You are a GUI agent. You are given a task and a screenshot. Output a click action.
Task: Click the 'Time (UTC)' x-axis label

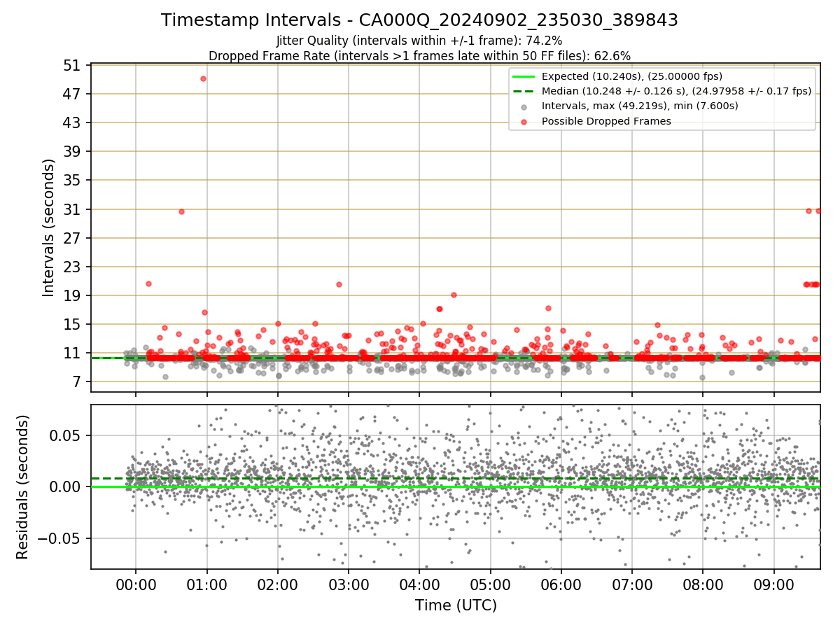pyautogui.click(x=456, y=605)
